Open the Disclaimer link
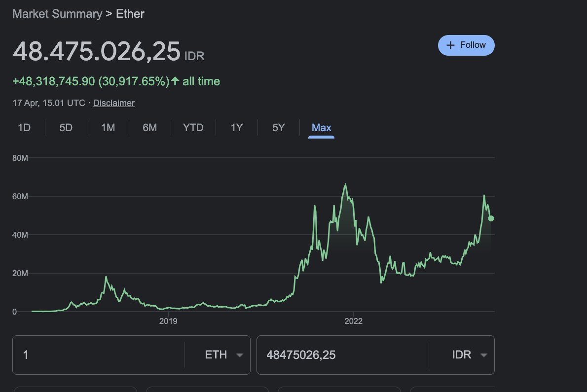The height and width of the screenshot is (392, 587). tap(114, 103)
